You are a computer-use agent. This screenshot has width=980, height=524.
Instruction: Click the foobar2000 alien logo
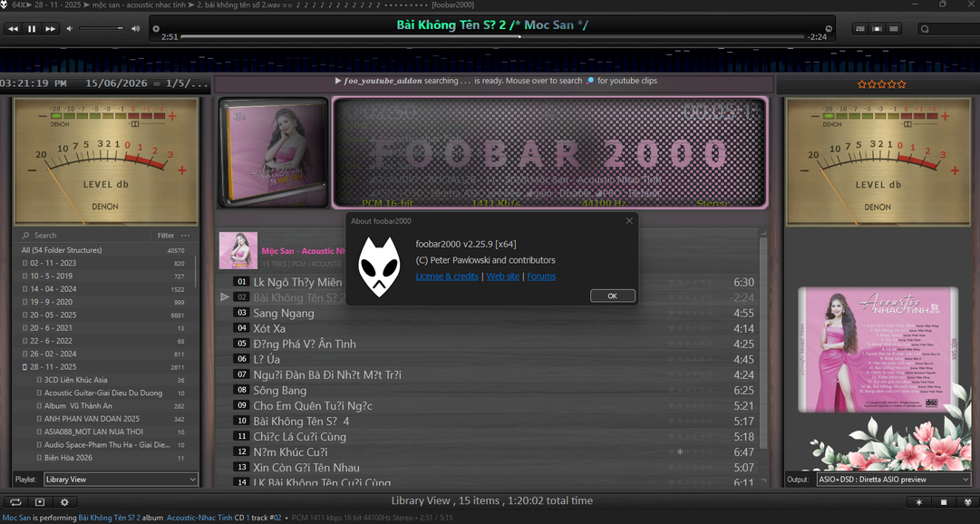tap(379, 267)
